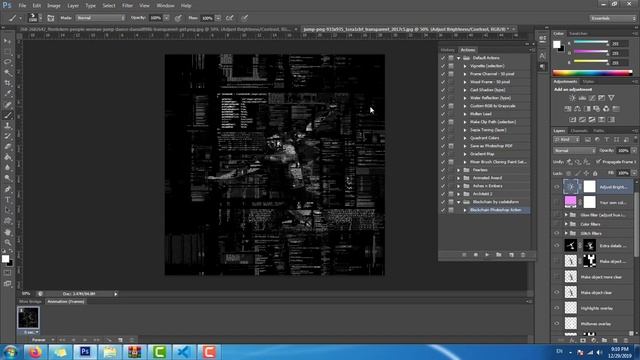Expand the Architekt 2 action set
This screenshot has width=640, height=360.
(458, 194)
